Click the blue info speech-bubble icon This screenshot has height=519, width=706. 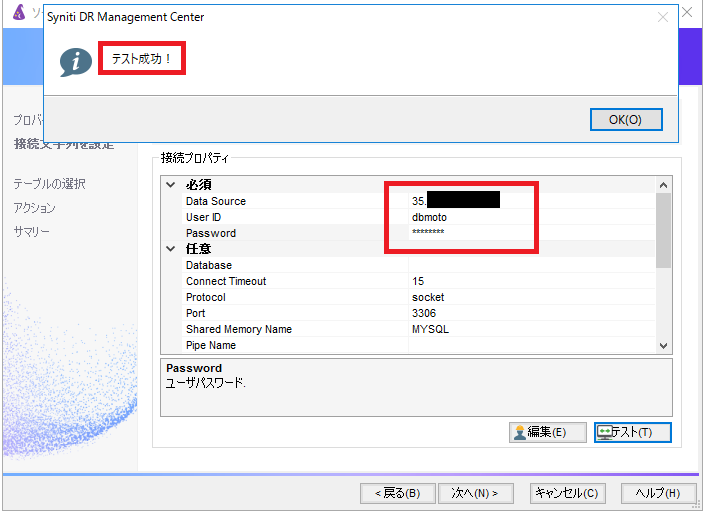(x=75, y=62)
